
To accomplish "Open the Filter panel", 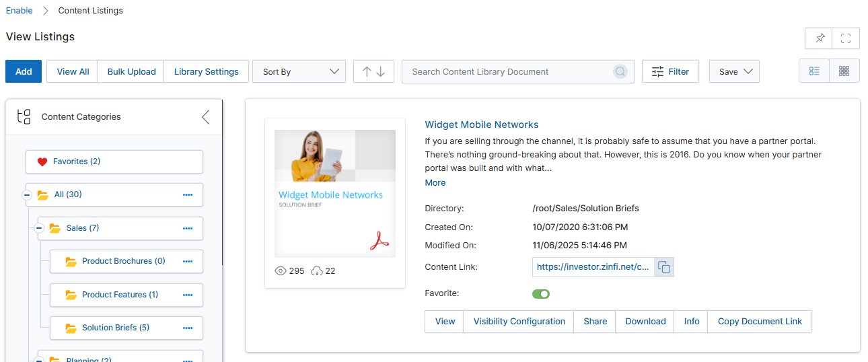I will [670, 71].
